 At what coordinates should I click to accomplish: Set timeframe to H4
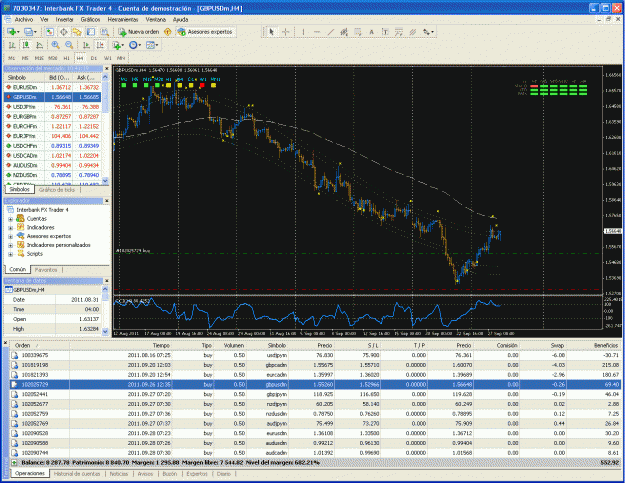80,58
